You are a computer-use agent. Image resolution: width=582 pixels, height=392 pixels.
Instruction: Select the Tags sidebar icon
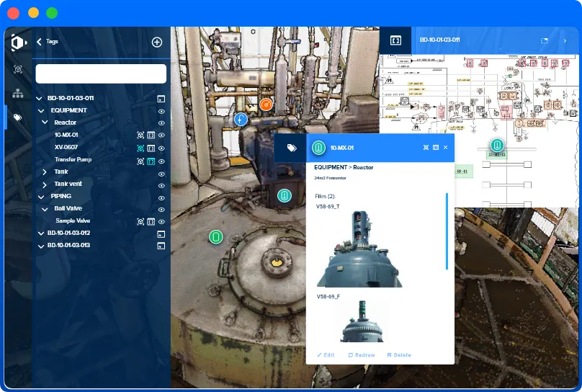(18, 117)
